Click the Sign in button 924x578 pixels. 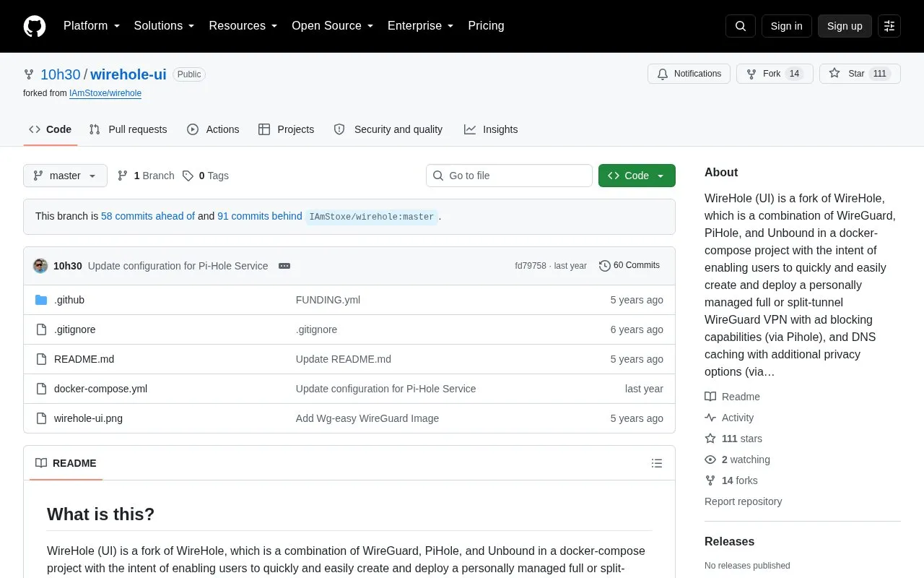coord(787,26)
